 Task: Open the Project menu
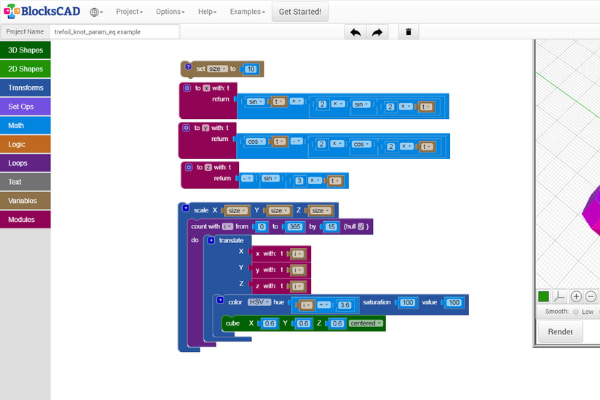click(128, 12)
